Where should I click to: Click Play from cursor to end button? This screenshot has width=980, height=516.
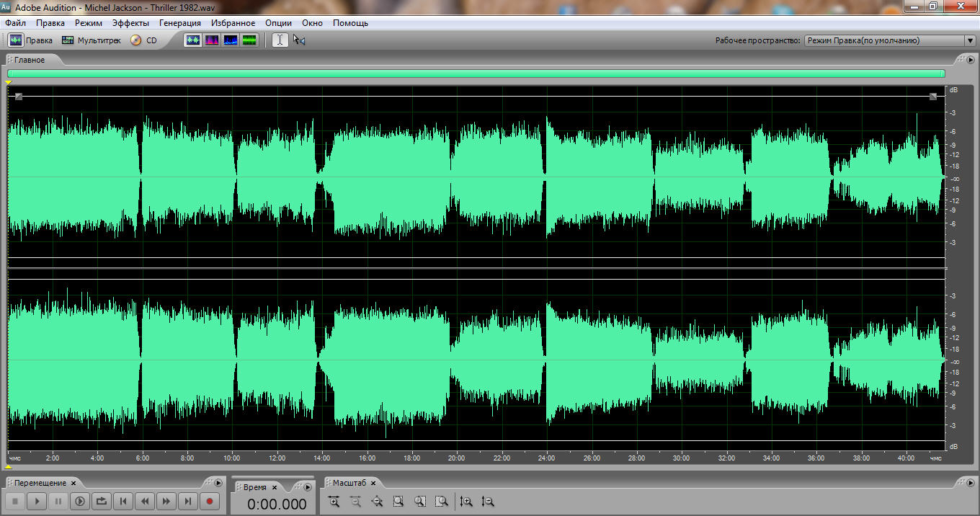80,501
